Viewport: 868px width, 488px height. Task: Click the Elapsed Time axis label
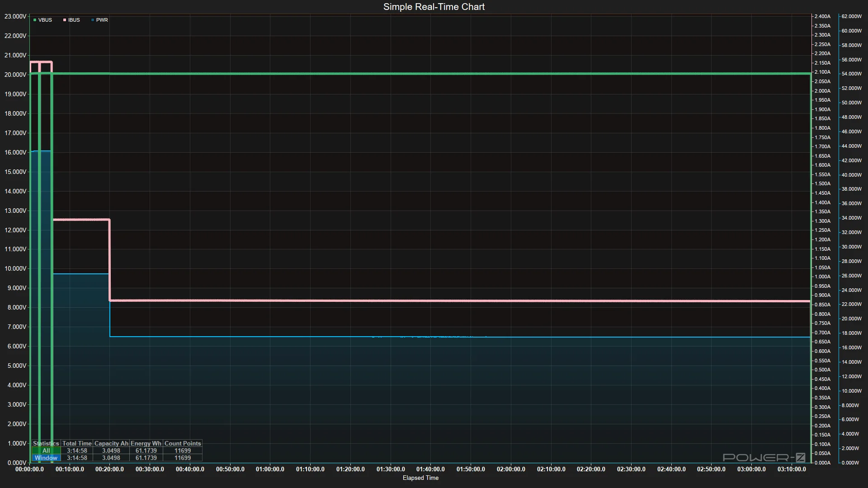coord(420,478)
